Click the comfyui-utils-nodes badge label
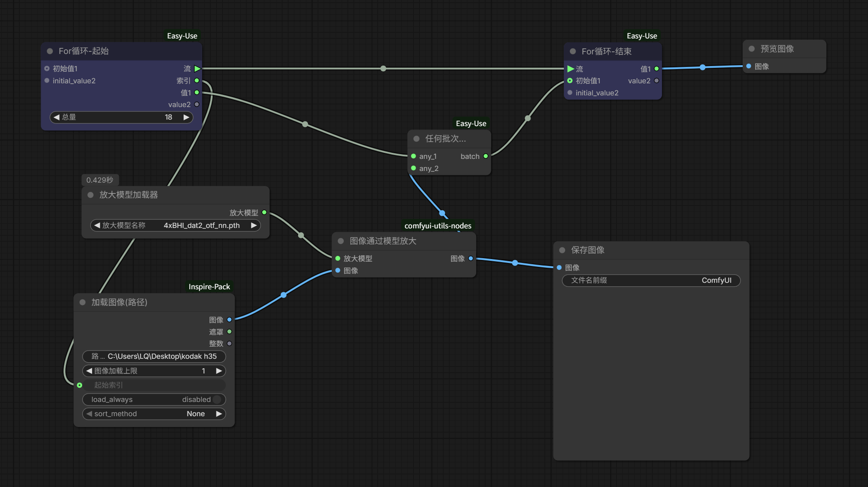Viewport: 868px width, 487px height. click(x=438, y=226)
